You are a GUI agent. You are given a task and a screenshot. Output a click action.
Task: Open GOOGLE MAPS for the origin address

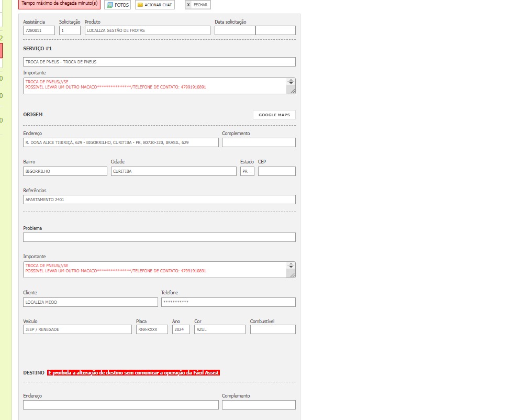[x=274, y=115]
